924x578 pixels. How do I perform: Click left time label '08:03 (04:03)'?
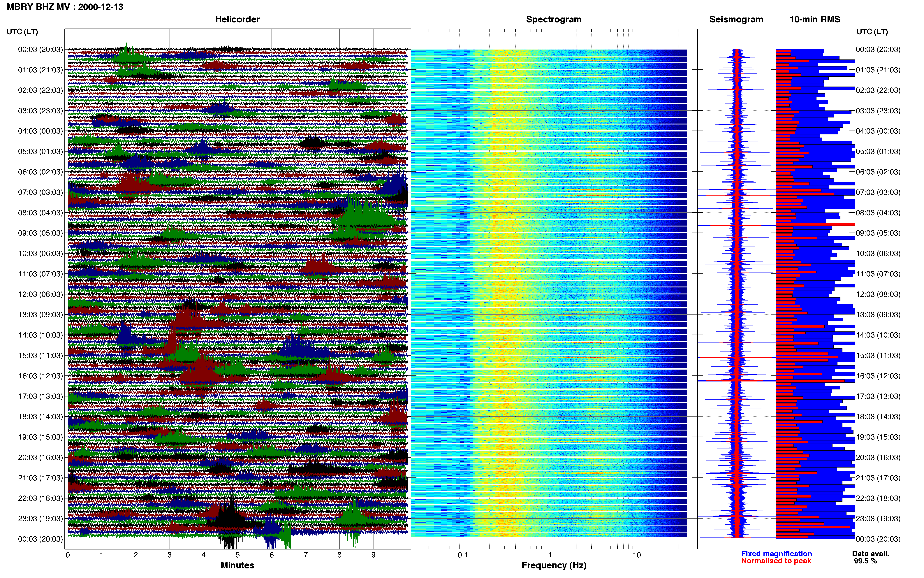tap(40, 212)
